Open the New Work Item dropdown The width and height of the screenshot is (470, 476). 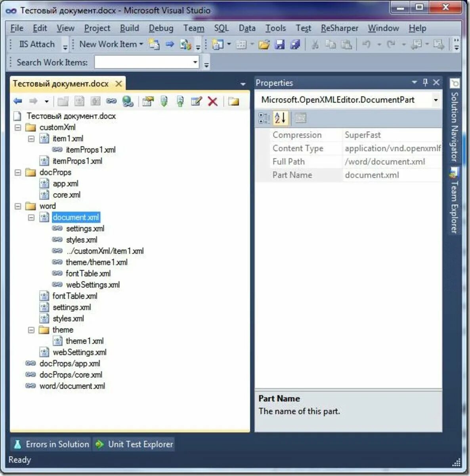click(x=141, y=44)
